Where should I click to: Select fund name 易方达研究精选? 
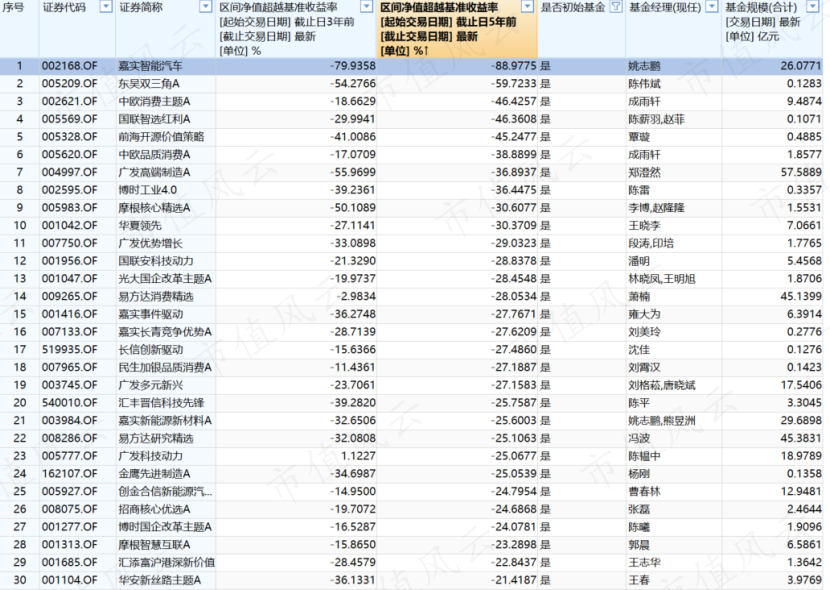point(156,438)
